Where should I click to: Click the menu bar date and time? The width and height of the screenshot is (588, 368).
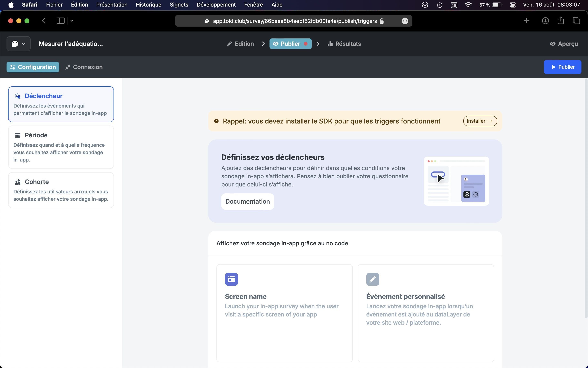[551, 5]
